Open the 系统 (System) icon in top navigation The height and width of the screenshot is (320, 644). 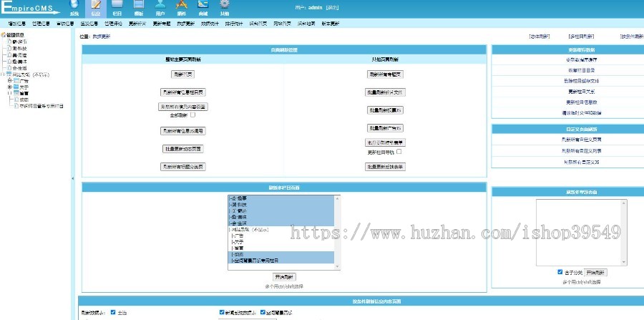click(74, 5)
